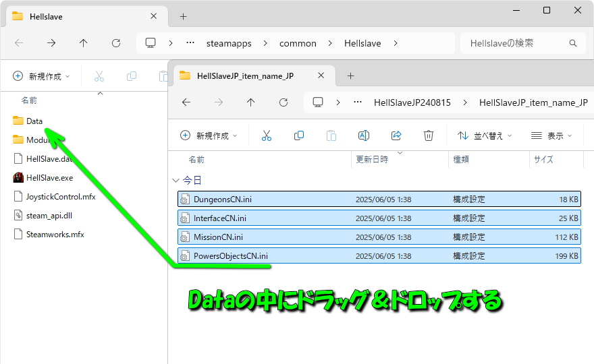Sort by 更新日時 column

tap(372, 160)
